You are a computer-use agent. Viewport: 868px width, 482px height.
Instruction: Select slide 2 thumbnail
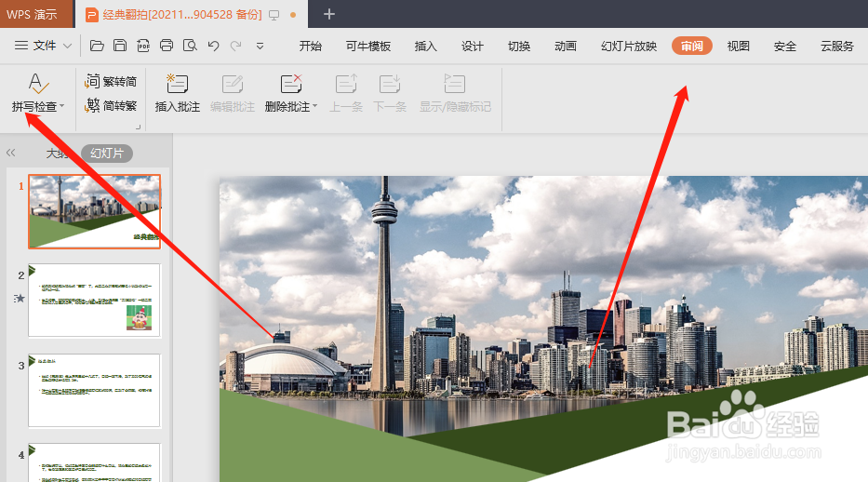(95, 300)
